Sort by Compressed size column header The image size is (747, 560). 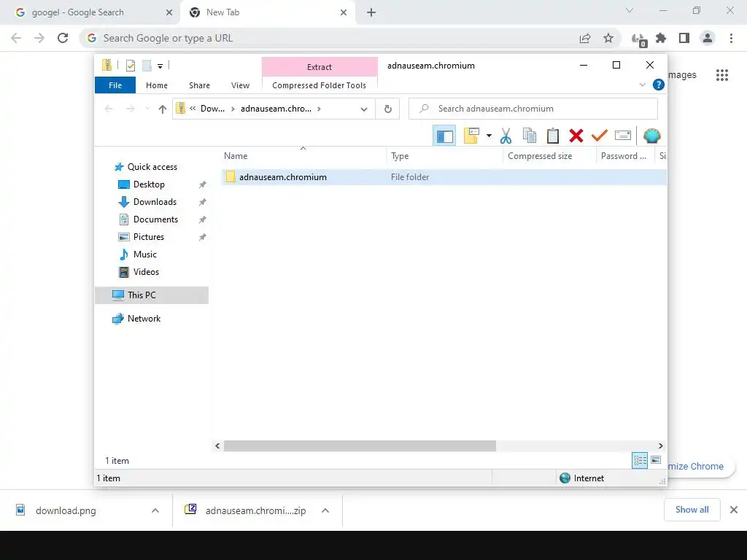coord(549,156)
